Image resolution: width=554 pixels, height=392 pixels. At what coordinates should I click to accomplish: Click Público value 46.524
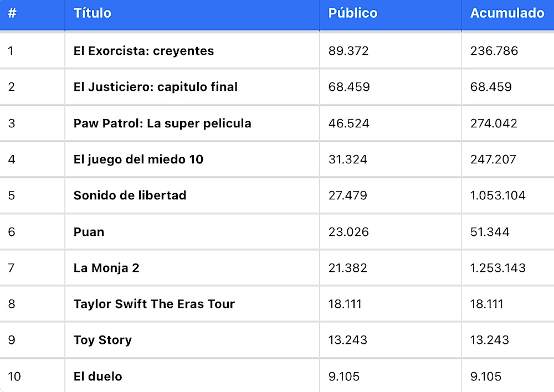348,123
